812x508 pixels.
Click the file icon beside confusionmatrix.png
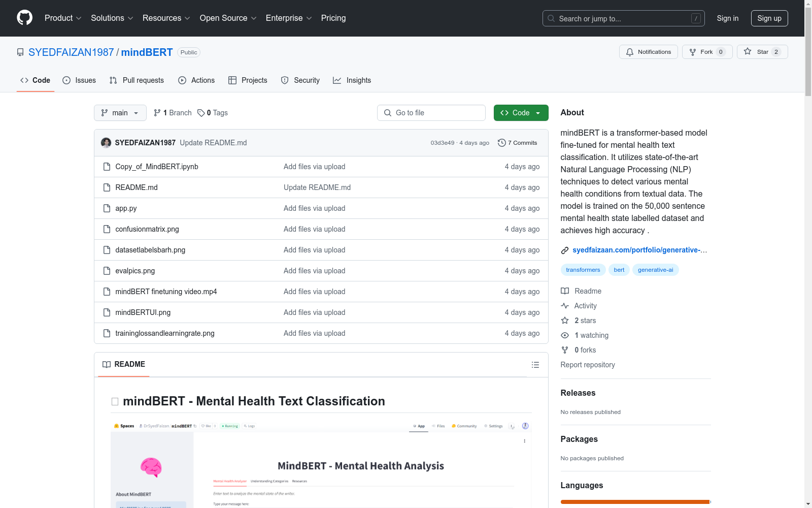coord(107,229)
